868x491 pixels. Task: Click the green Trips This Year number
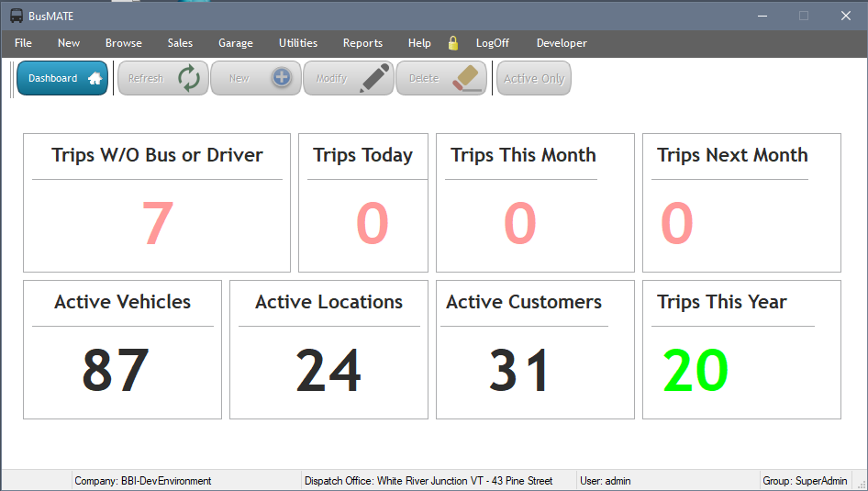(x=696, y=371)
